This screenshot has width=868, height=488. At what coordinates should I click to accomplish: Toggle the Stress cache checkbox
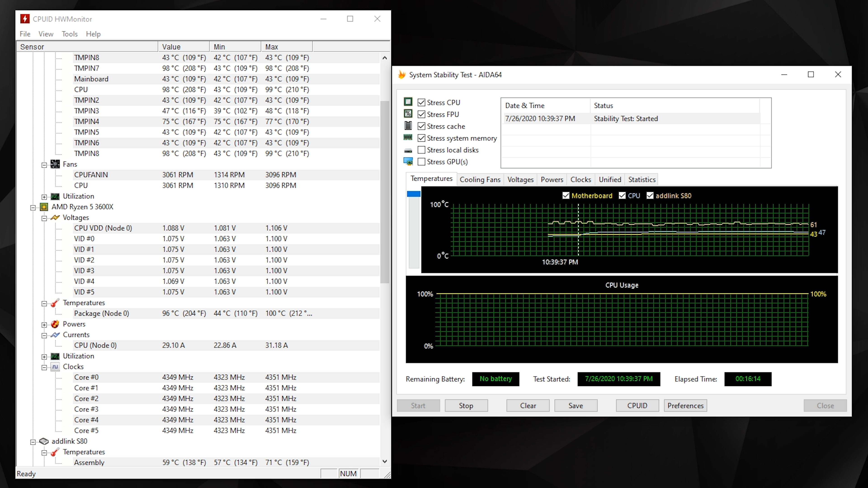click(x=422, y=126)
